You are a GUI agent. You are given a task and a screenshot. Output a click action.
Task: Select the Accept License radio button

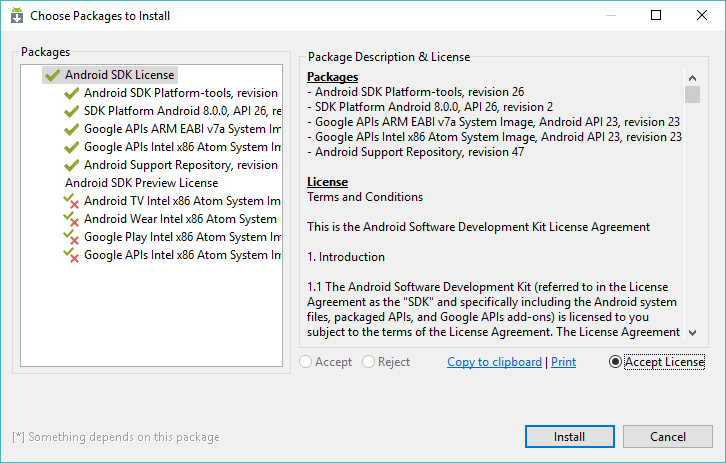coord(615,362)
